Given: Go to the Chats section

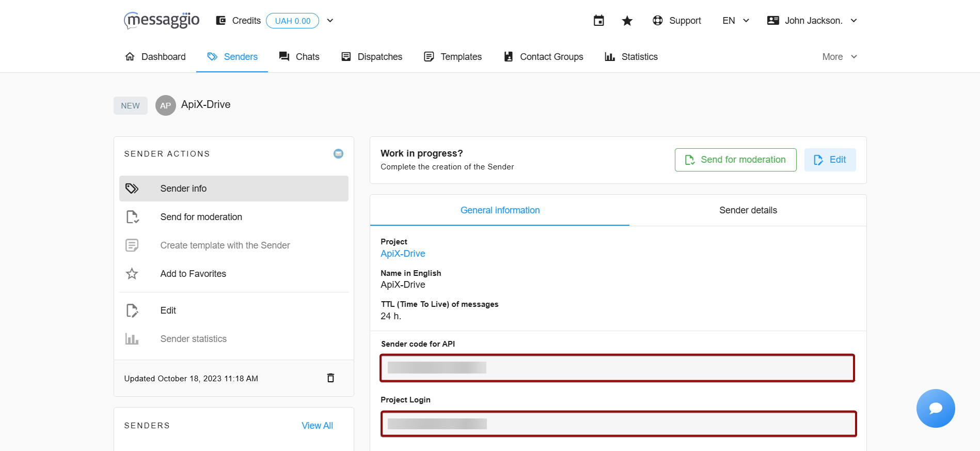Looking at the screenshot, I should pos(299,56).
